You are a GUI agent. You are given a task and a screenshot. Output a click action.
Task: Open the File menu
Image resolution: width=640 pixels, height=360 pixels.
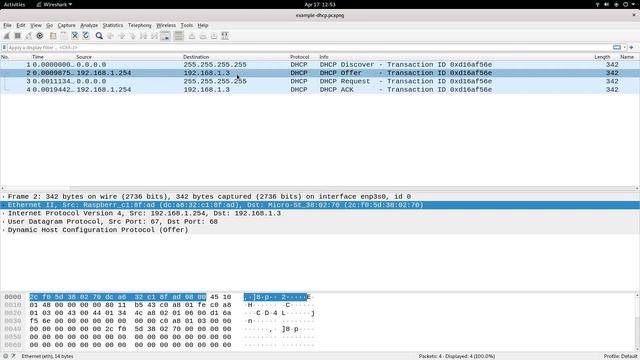(7, 25)
